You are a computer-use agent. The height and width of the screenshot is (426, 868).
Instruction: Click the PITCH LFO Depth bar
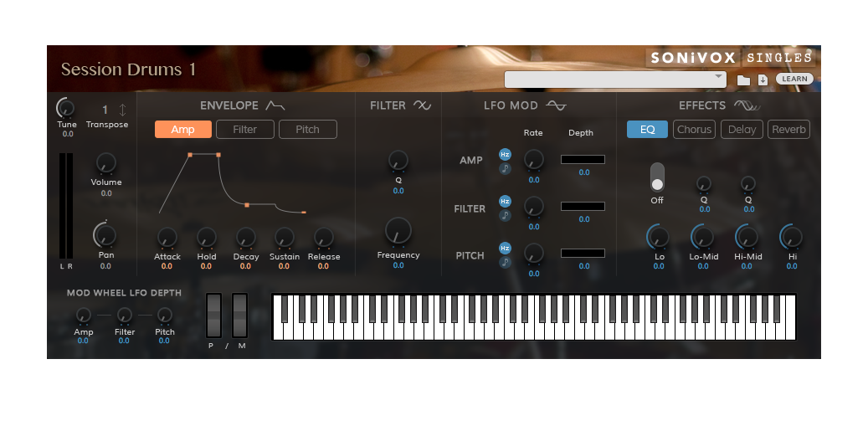pyautogui.click(x=583, y=254)
